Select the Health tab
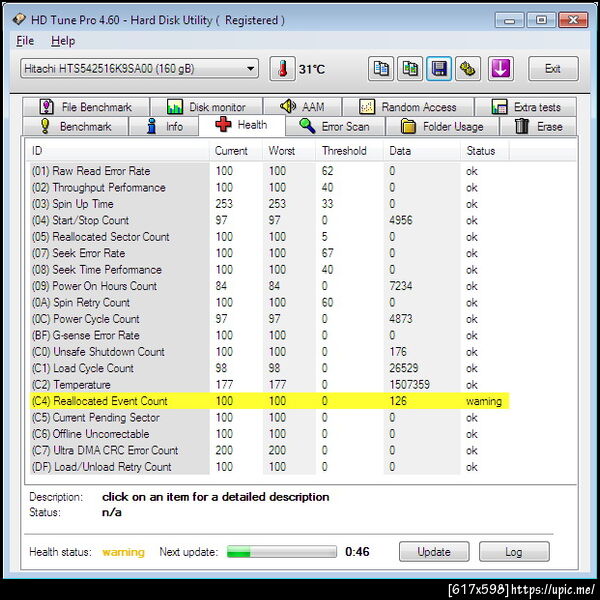The height and width of the screenshot is (600, 600). 242,125
